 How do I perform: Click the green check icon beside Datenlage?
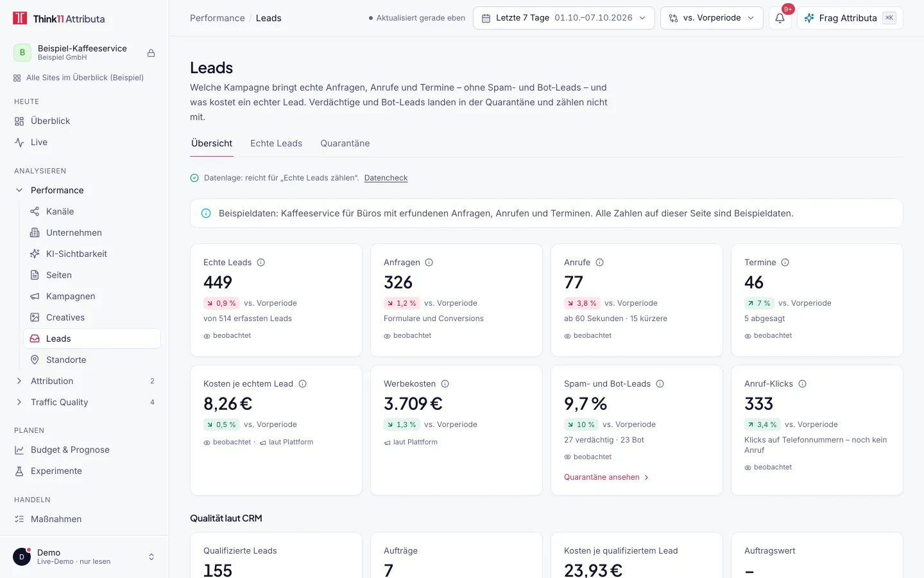point(194,178)
